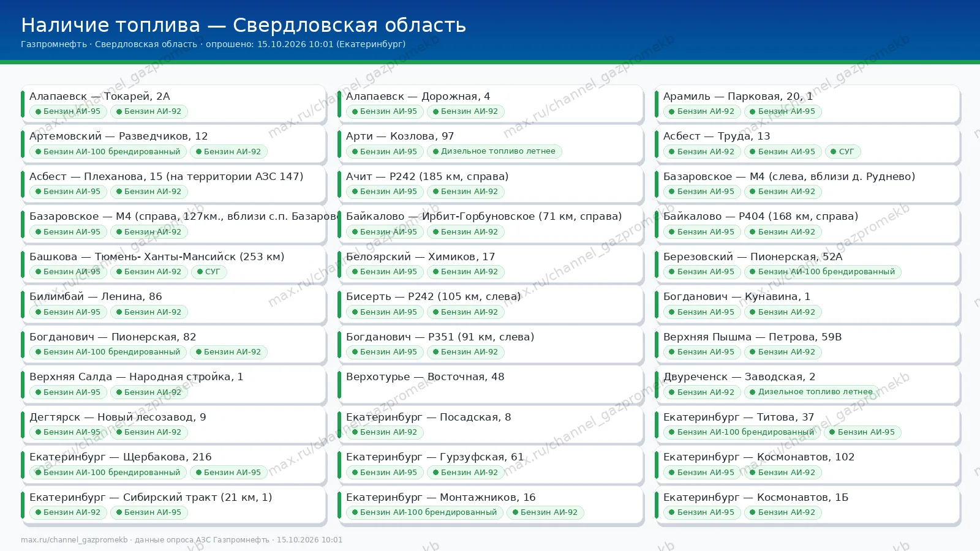Click 'Бензин АИ-92' under Екатеринбург — Посадская, 8
The image size is (980, 551).
[x=385, y=432]
